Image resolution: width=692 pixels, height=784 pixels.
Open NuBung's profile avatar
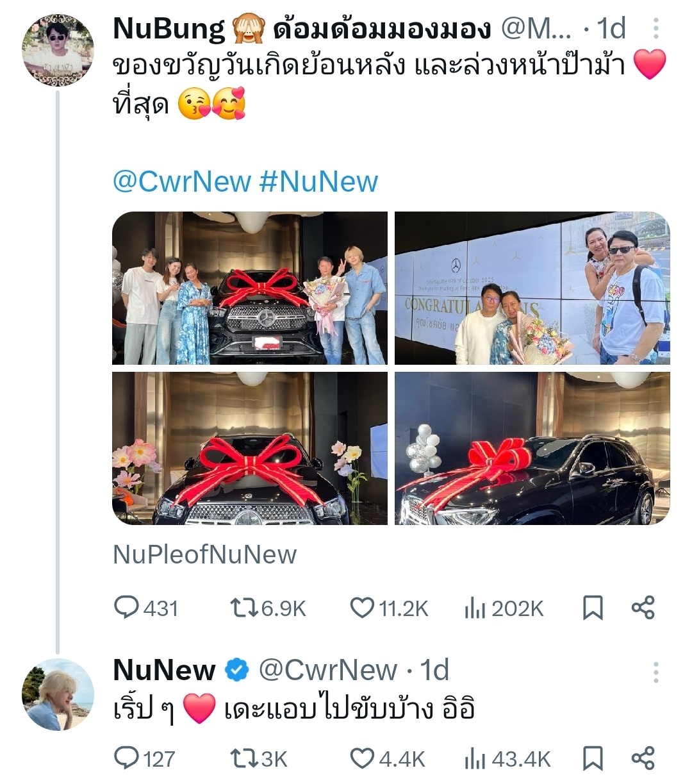pyautogui.click(x=58, y=48)
